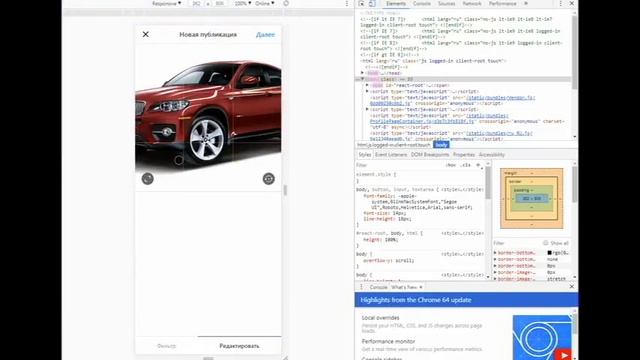
Task: Click the rotate device orientation icon
Action: point(286,3)
